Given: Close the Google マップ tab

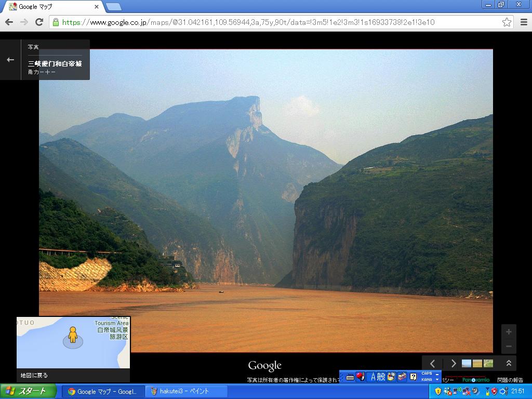Looking at the screenshot, I should tap(96, 7).
